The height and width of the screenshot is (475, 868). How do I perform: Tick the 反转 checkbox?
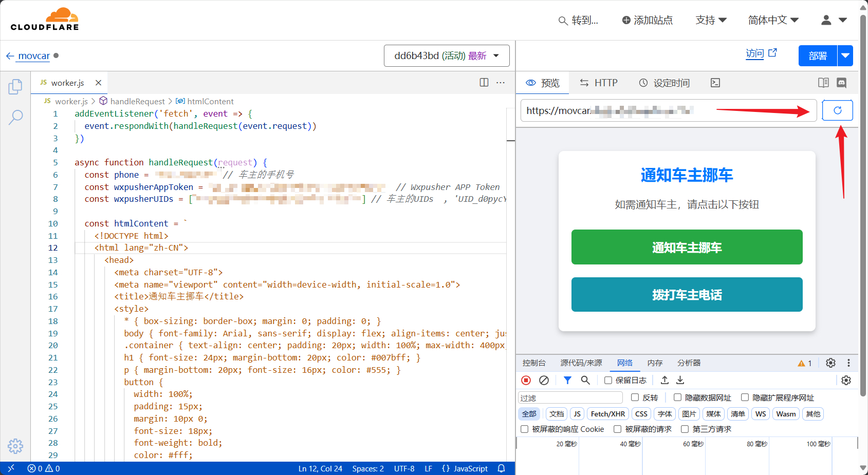635,397
